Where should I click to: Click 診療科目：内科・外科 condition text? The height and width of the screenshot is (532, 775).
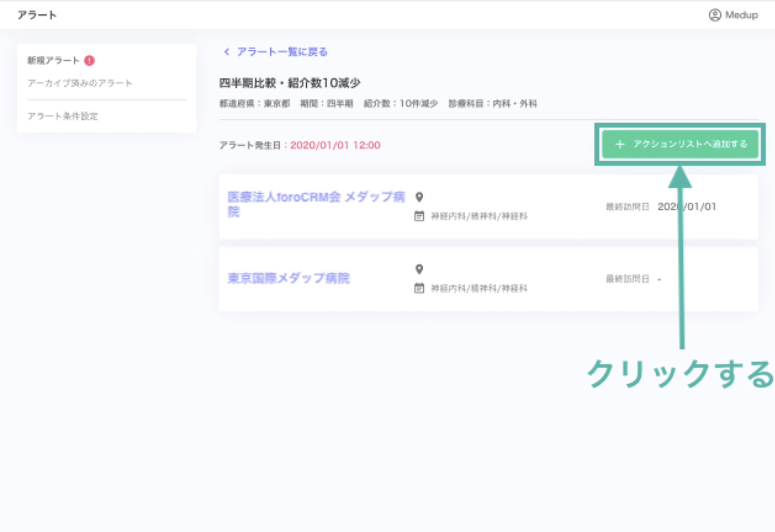493,104
